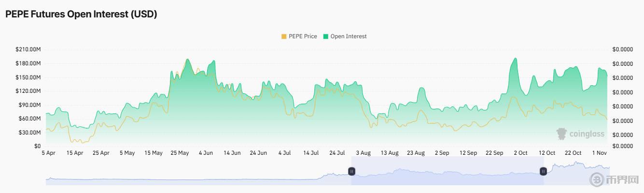Image resolution: width=644 pixels, height=193 pixels.
Task: Click the unselected left portion of navigator
Action: pos(198,171)
